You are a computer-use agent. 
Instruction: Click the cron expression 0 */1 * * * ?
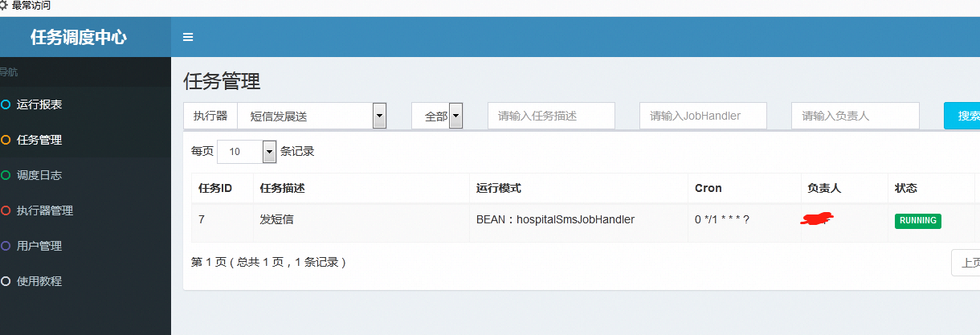[722, 219]
